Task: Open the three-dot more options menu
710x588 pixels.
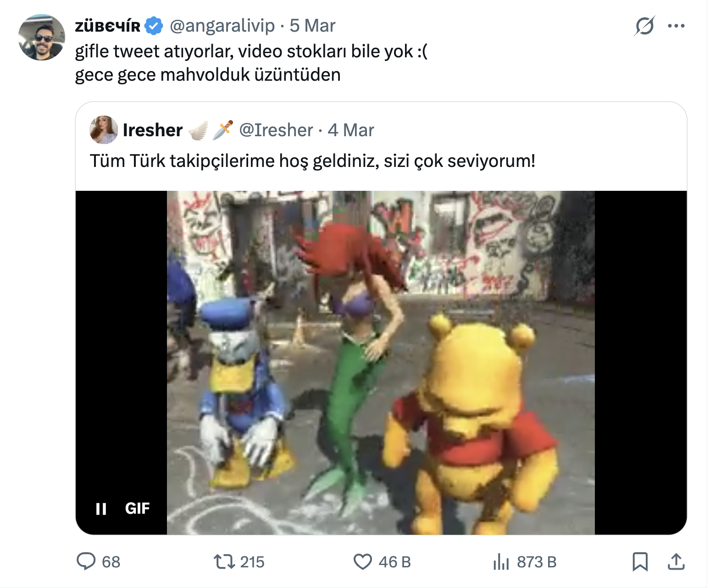Action: click(676, 26)
